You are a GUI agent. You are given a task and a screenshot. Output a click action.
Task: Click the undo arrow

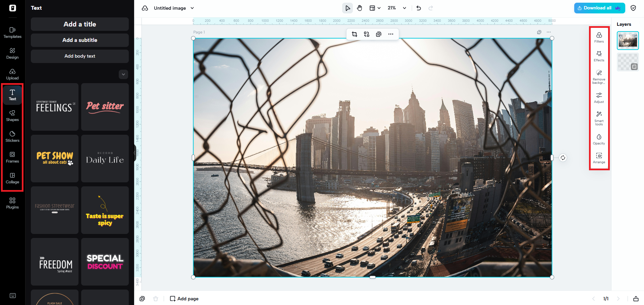419,8
